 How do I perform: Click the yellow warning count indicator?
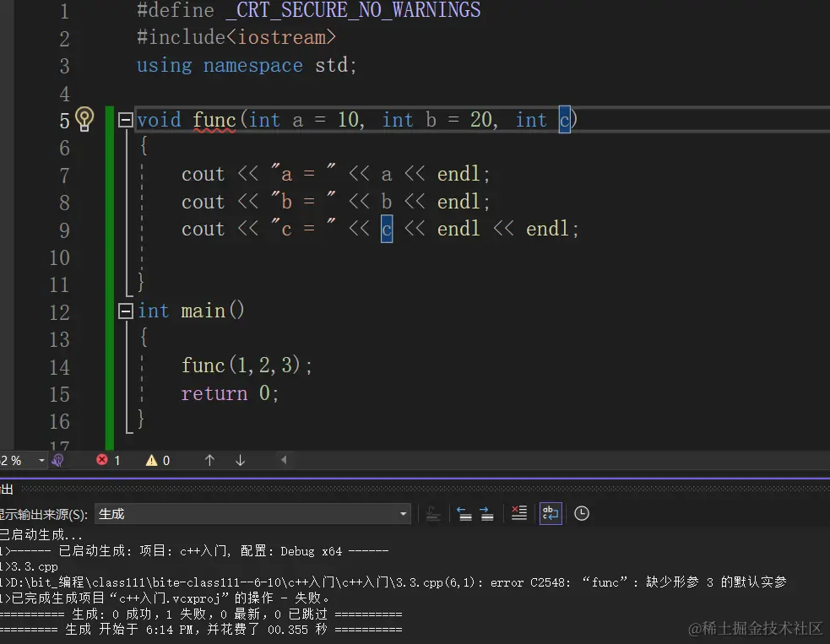pos(157,460)
